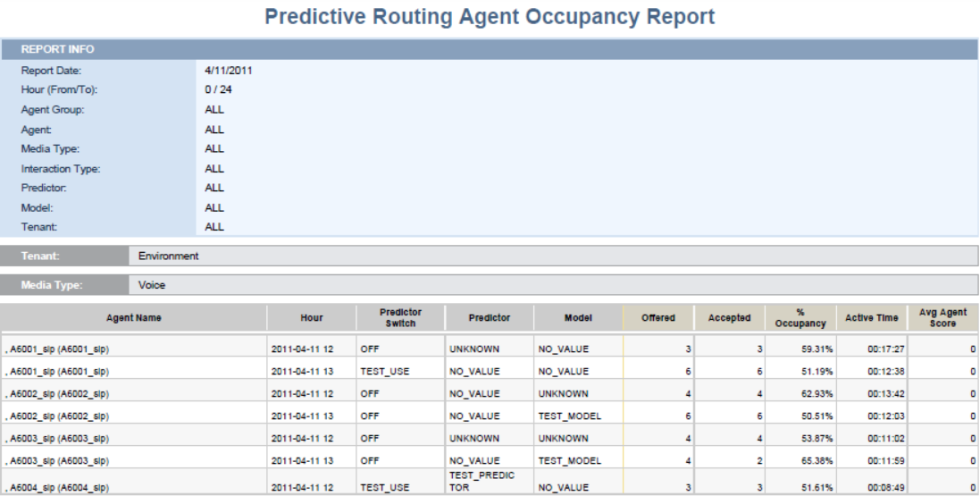Click the active time cell 00:17:27
980x496 pixels.
[x=865, y=349]
